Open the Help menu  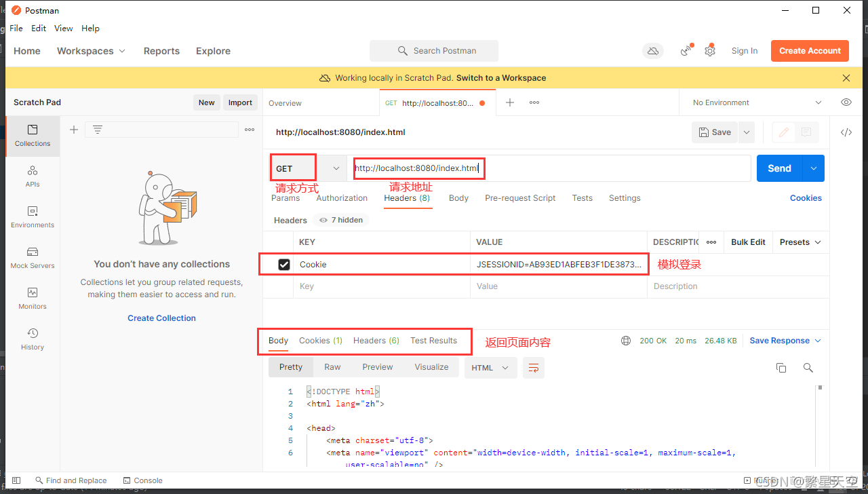point(90,28)
